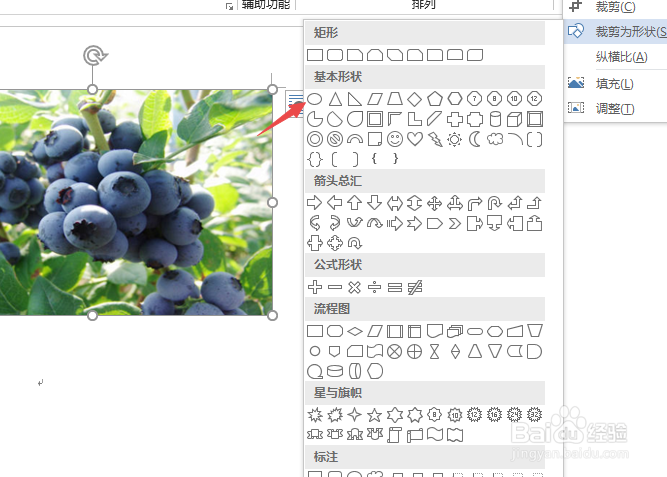Select the explosion 1 star shape

(x=315, y=414)
